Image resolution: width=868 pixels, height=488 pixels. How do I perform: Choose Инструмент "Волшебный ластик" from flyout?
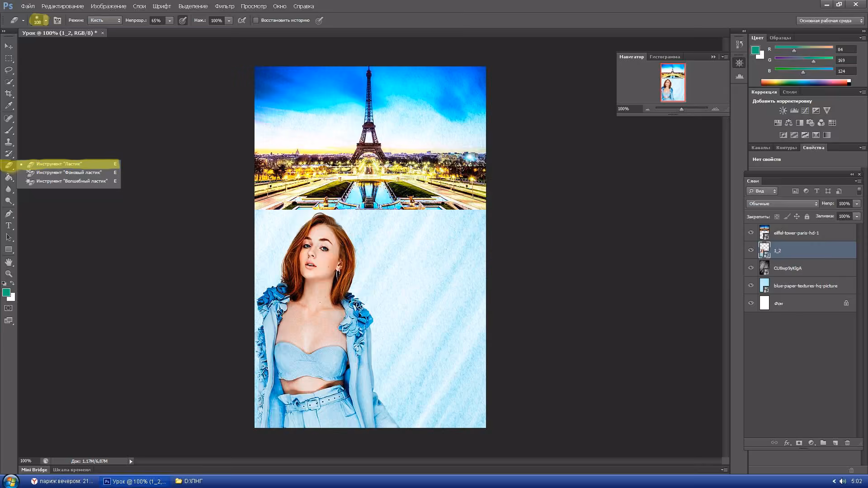[x=69, y=181]
